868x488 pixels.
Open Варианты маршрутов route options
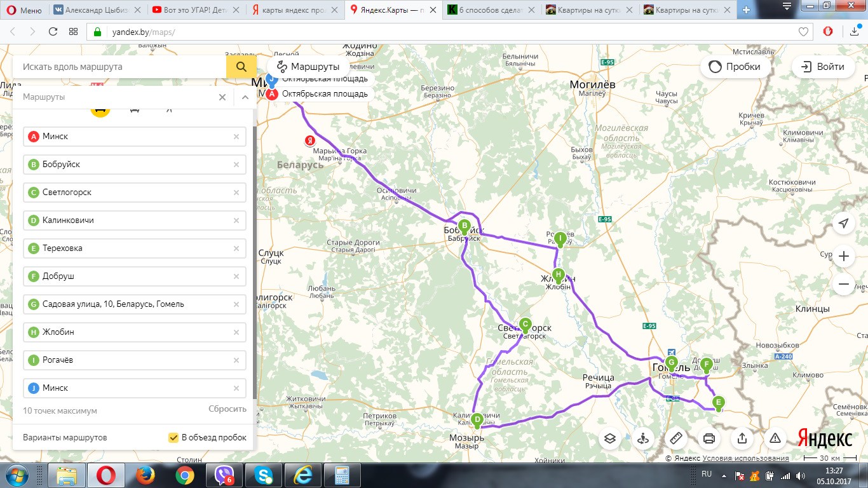pos(65,438)
